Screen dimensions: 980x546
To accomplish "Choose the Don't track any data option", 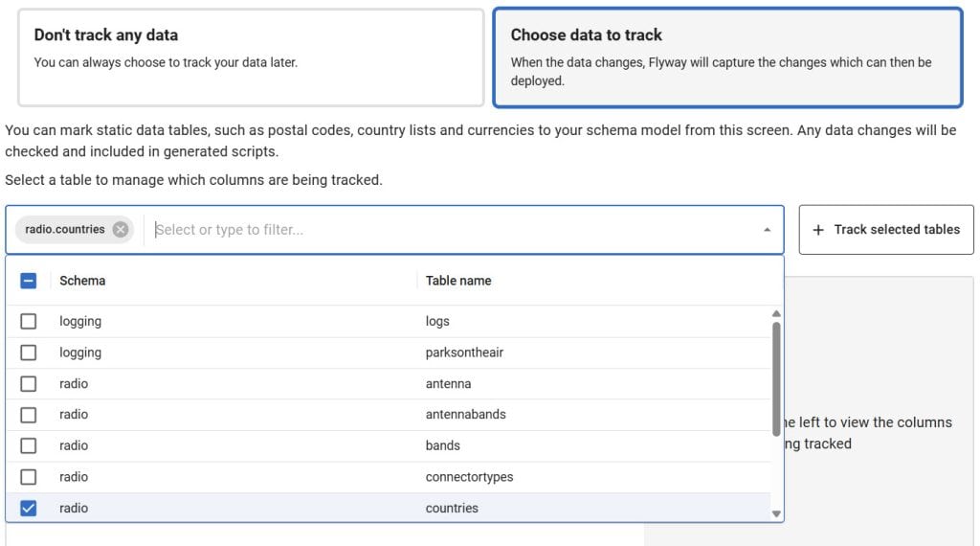I will [251, 57].
